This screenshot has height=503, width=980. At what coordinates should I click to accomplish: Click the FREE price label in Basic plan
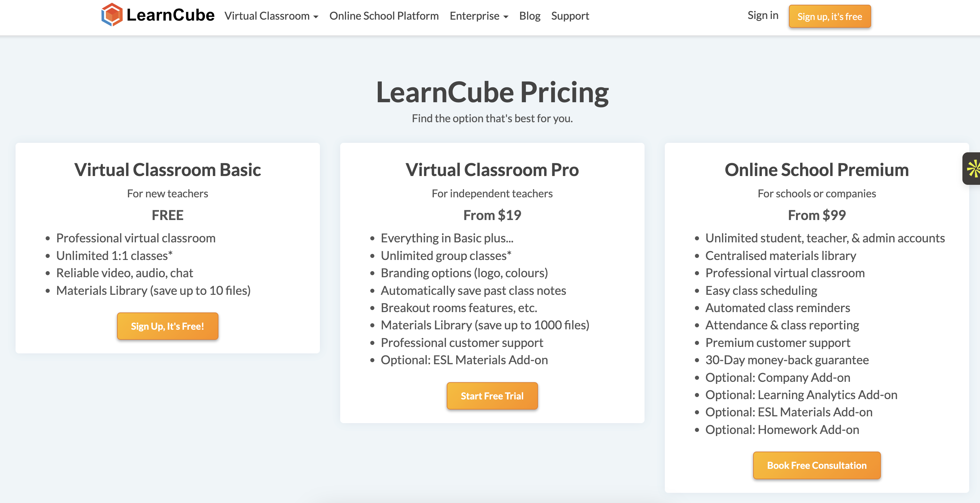pos(167,215)
